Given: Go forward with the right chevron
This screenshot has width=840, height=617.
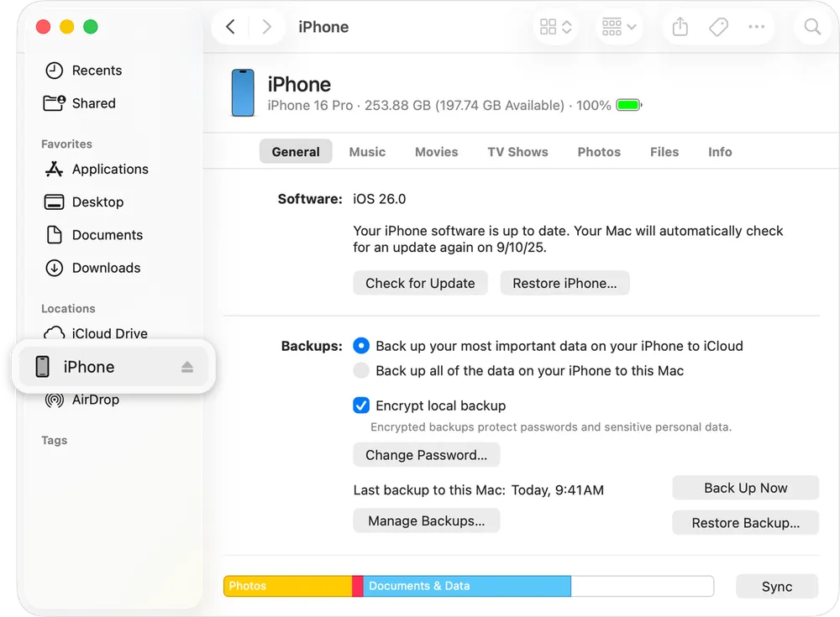Looking at the screenshot, I should click(266, 27).
